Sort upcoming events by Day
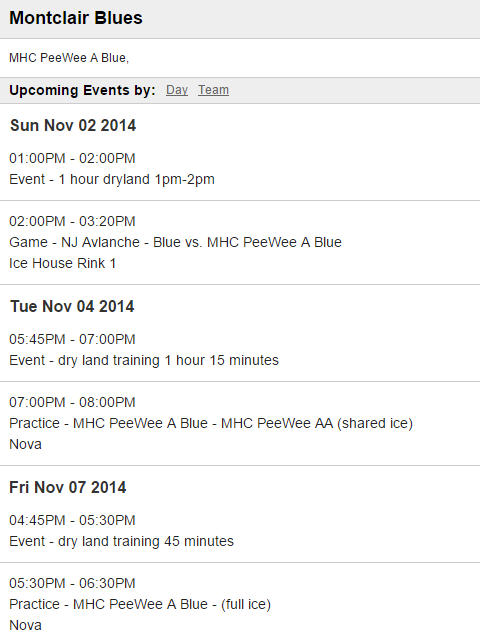The image size is (480, 640). [x=177, y=90]
